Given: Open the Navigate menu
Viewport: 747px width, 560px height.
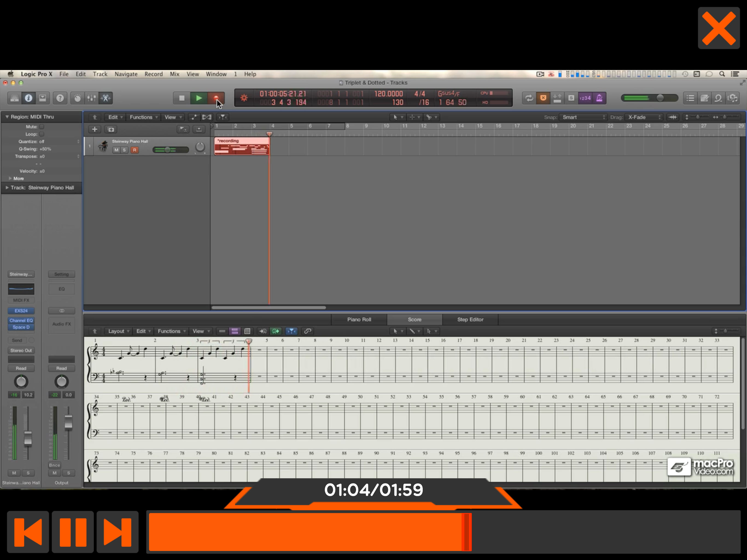Looking at the screenshot, I should click(x=126, y=74).
